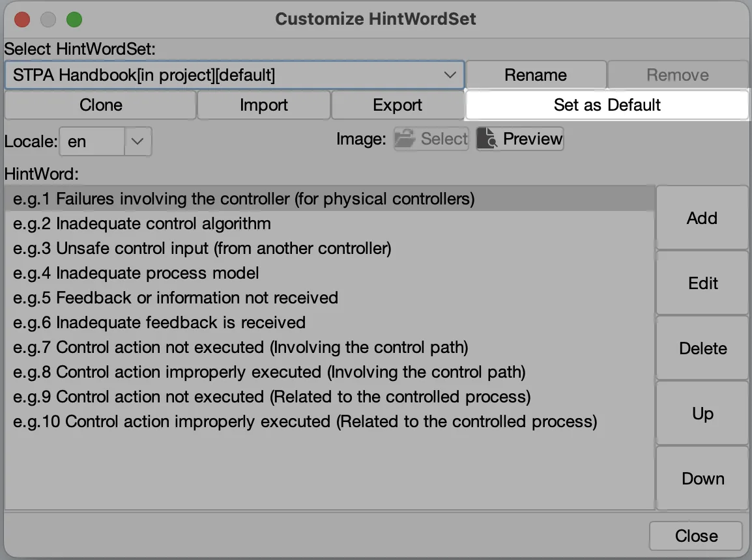The image size is (752, 560).
Task: Open the Select HintWordSet combo box
Action: (234, 76)
